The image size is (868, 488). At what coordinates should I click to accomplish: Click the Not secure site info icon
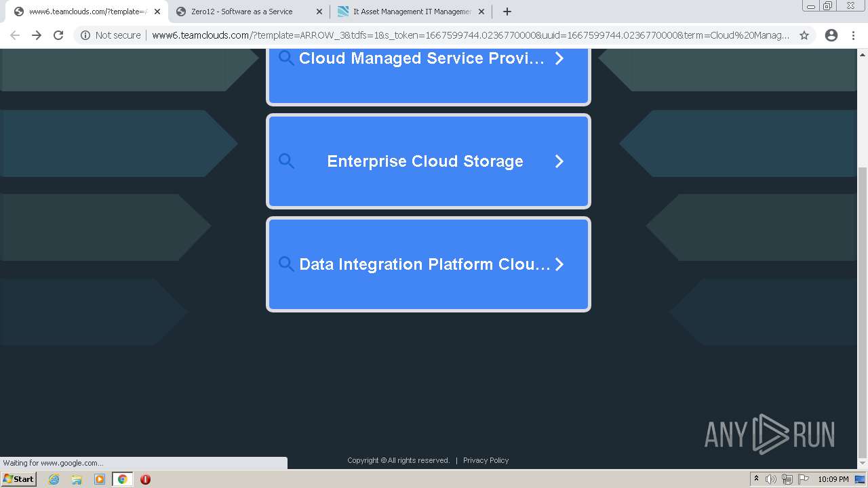[x=85, y=35]
